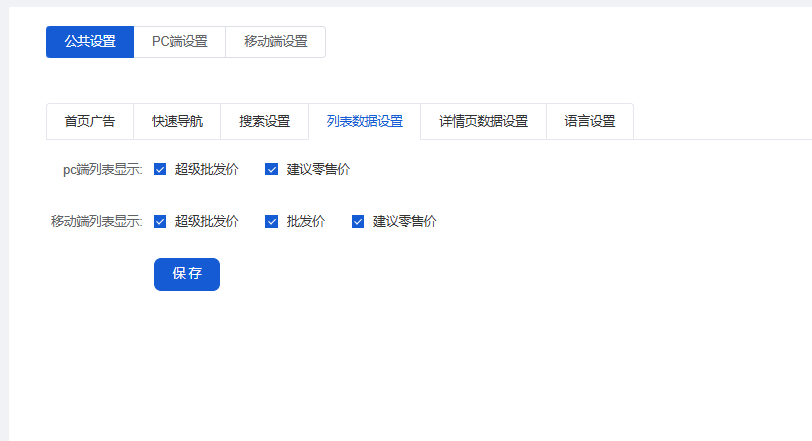Switch to the 公共设置 tab
The width and height of the screenshot is (812, 441).
coord(90,42)
